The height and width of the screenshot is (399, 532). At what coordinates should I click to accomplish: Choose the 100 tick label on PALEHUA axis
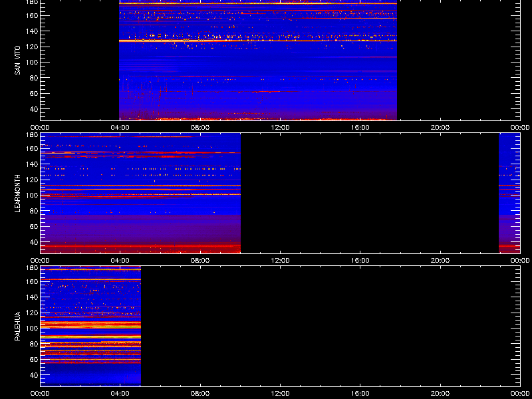33,329
